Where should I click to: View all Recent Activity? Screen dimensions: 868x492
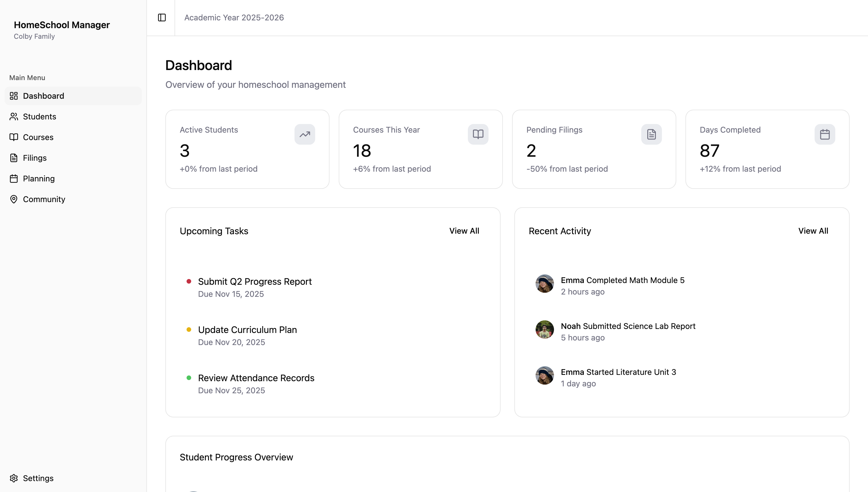(x=813, y=231)
